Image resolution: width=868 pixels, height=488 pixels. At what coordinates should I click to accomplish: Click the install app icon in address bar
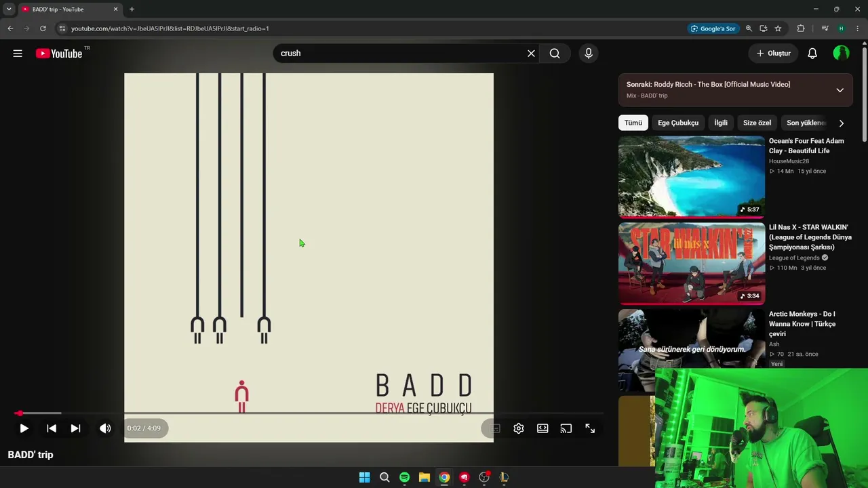764,28
